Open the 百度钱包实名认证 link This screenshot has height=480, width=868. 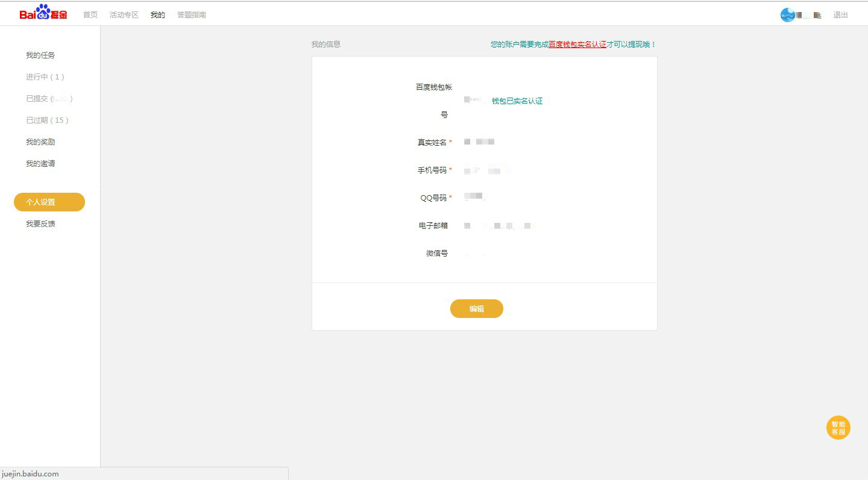point(578,44)
